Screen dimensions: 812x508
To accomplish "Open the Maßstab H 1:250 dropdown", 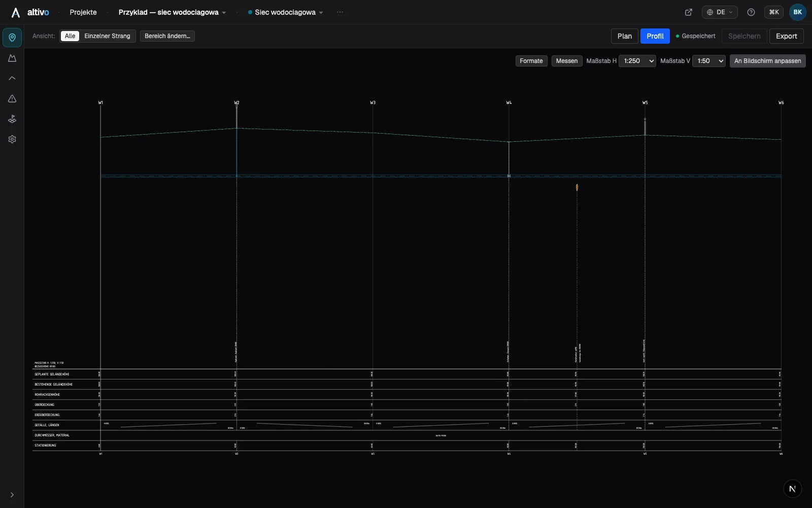I will 637,61.
